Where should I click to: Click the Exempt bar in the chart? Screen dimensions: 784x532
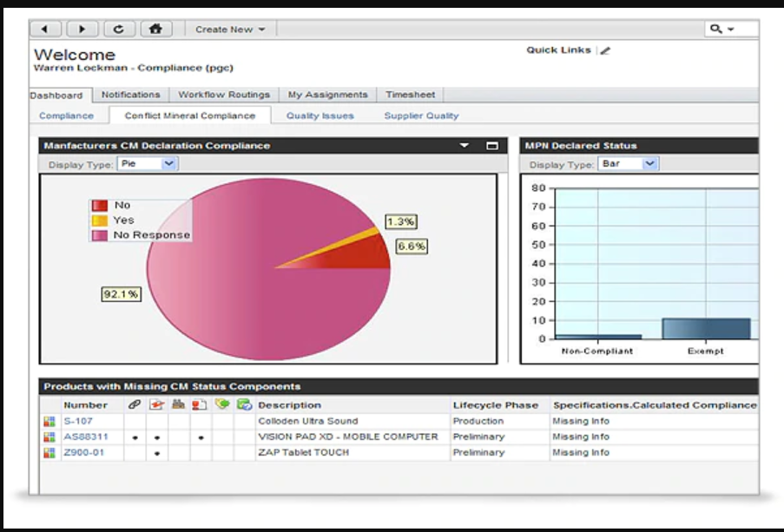[706, 328]
